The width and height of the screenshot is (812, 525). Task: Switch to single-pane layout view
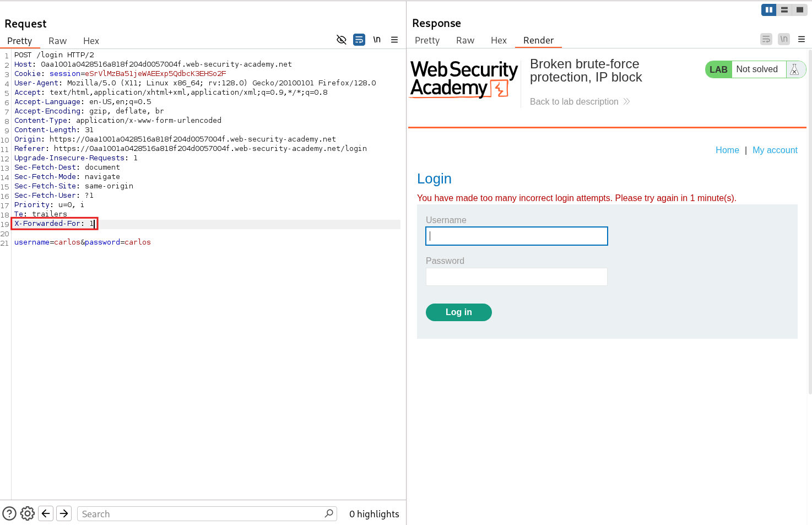tap(799, 9)
